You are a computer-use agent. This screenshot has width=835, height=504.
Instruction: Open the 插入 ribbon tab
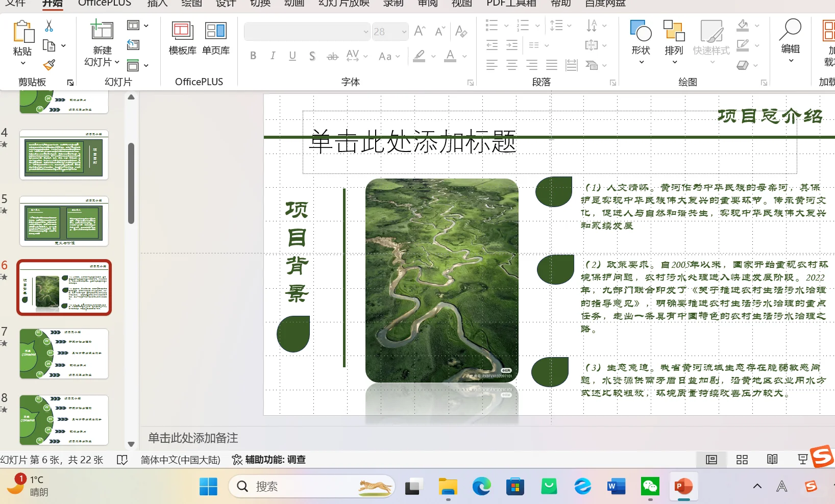pos(157,4)
